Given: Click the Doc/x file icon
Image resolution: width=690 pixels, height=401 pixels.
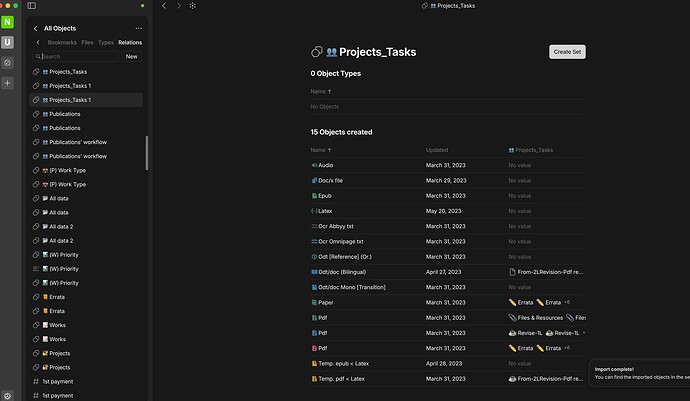Looking at the screenshot, I should coord(314,180).
